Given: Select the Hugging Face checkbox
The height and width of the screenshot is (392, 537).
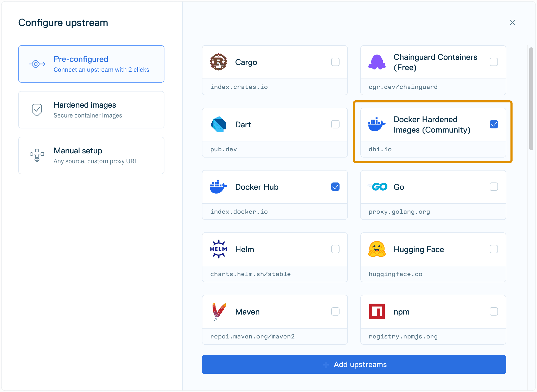Looking at the screenshot, I should point(494,249).
